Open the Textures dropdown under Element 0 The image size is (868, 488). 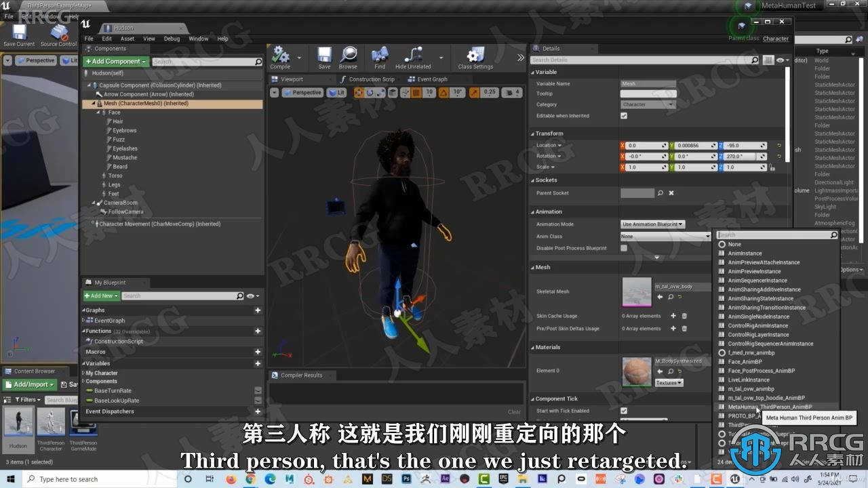pos(669,383)
